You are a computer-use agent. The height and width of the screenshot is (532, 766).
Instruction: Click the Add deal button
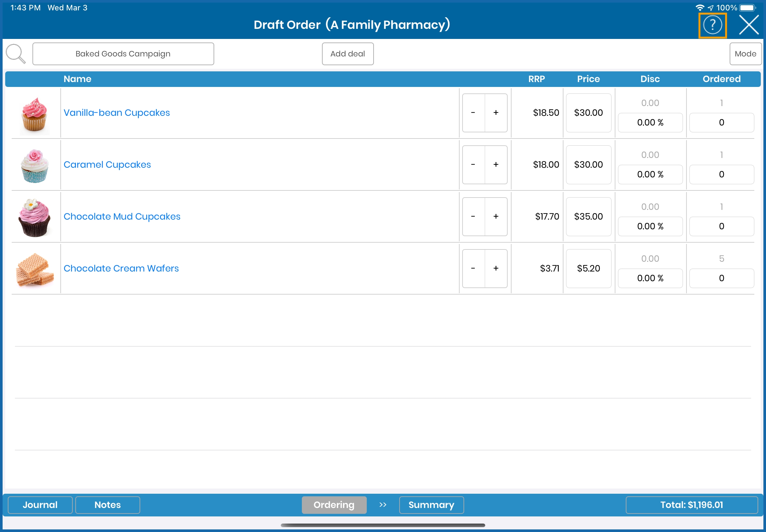347,54
